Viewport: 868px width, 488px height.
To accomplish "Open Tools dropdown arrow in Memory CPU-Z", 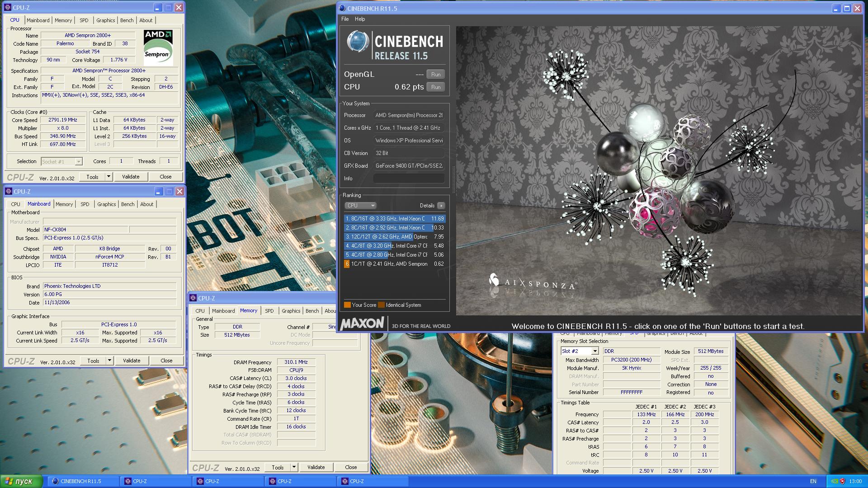I will coord(294,467).
